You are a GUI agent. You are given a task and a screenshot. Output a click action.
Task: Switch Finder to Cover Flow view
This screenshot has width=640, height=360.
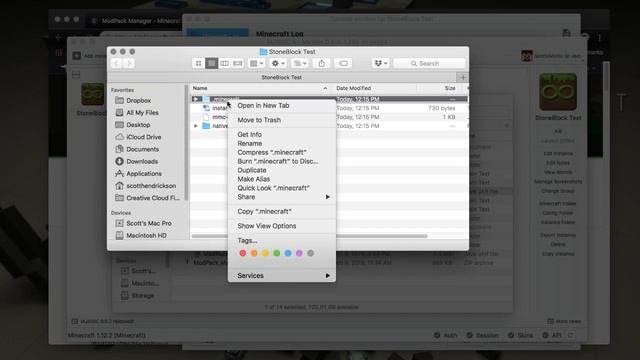(x=238, y=63)
